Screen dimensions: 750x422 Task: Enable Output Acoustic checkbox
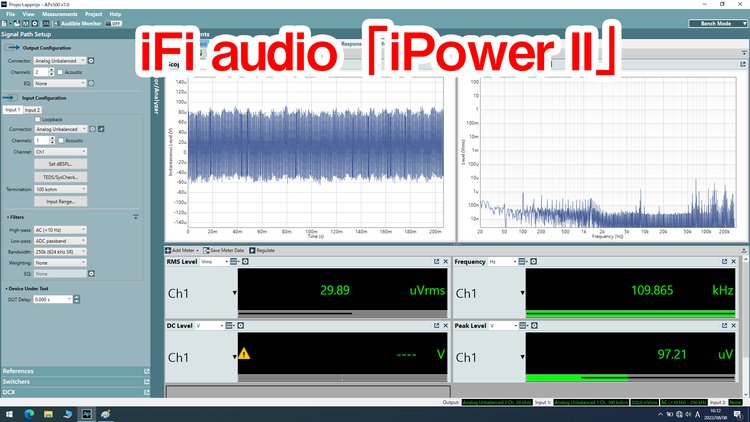(x=60, y=72)
